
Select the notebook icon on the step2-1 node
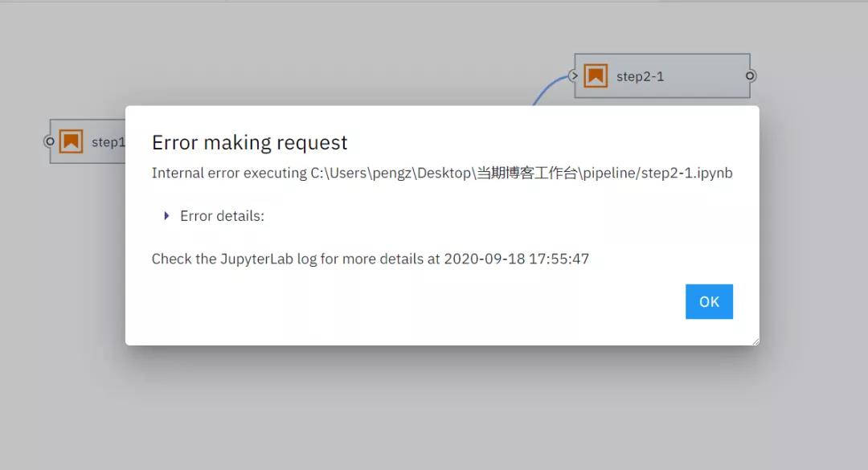pyautogui.click(x=595, y=76)
